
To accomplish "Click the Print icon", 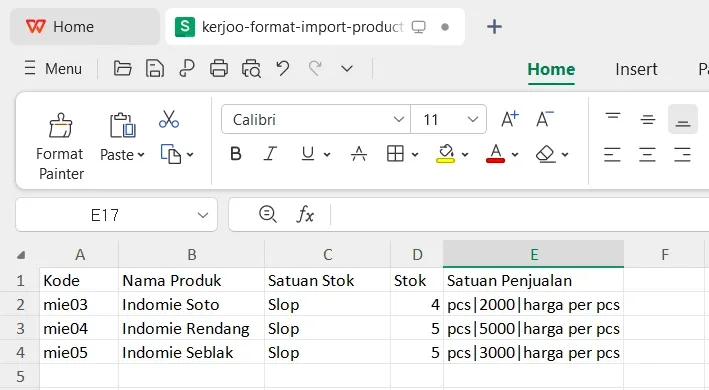I will point(219,69).
